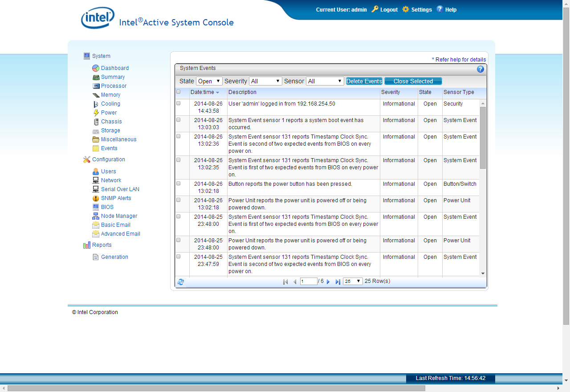Click the Intel logo
Viewport: 570px width, 392px height.
(98, 18)
